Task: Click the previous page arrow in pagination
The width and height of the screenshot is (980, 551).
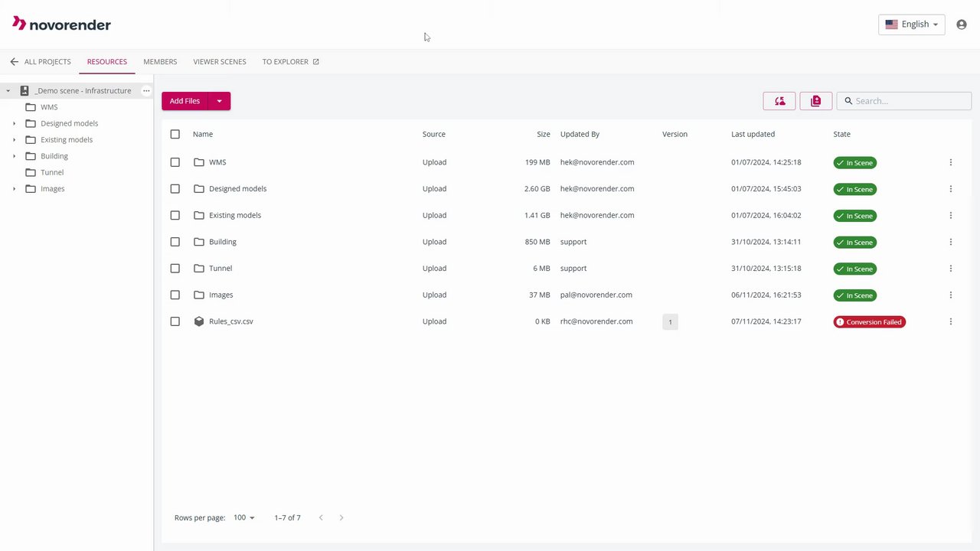Action: 321,518
